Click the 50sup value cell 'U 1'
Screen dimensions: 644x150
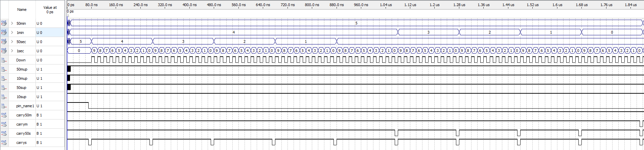pyautogui.click(x=39, y=88)
